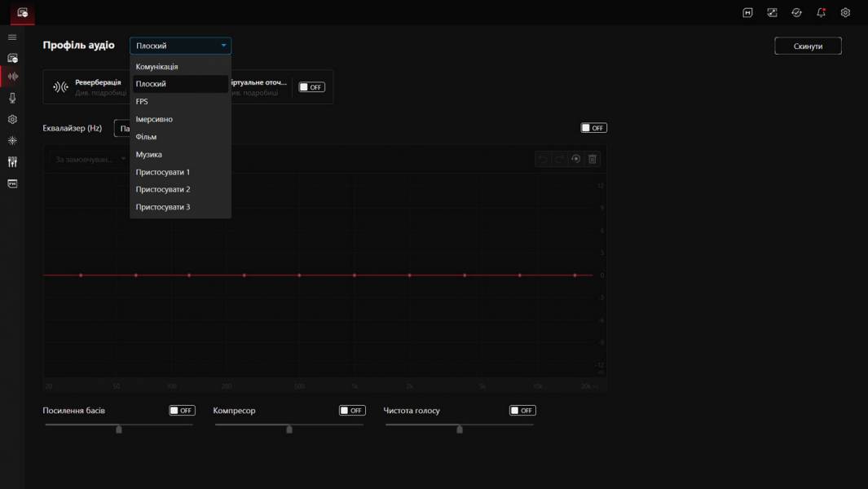
Task: Select the Імерсивно profile option
Action: click(180, 119)
